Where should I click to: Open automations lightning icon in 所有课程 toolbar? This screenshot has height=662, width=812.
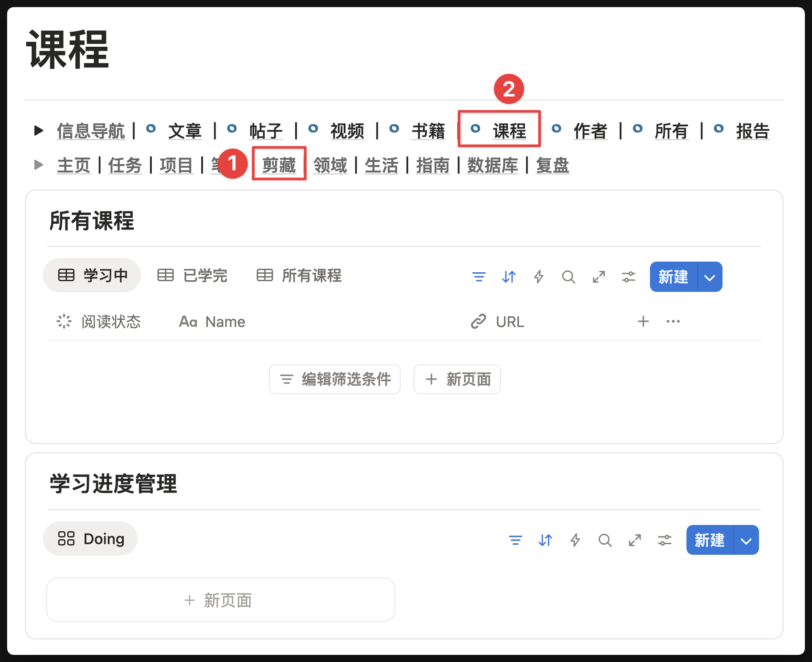(539, 277)
